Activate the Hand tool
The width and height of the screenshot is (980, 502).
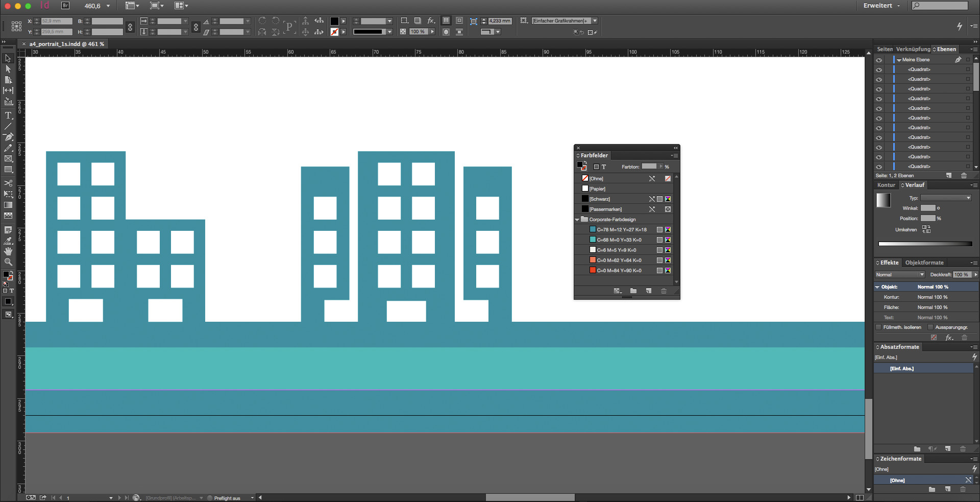coord(8,251)
